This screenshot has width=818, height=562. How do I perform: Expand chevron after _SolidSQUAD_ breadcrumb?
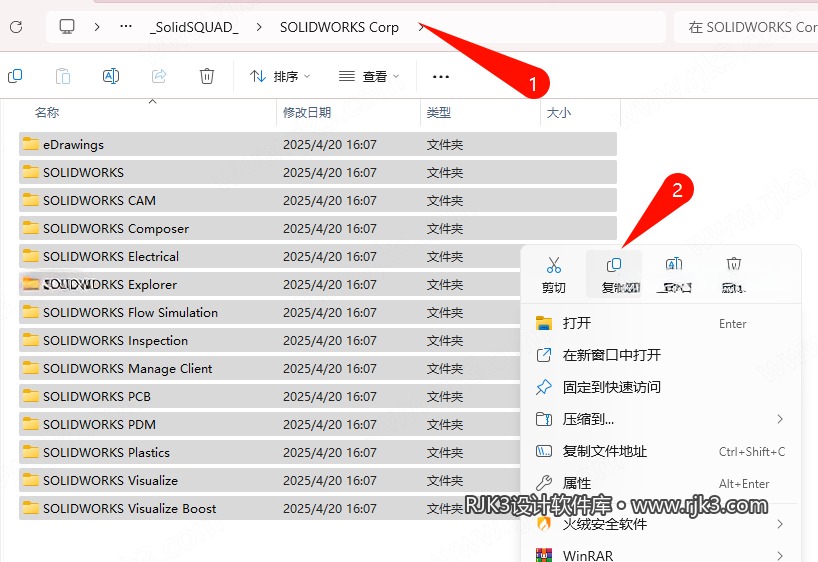point(259,27)
